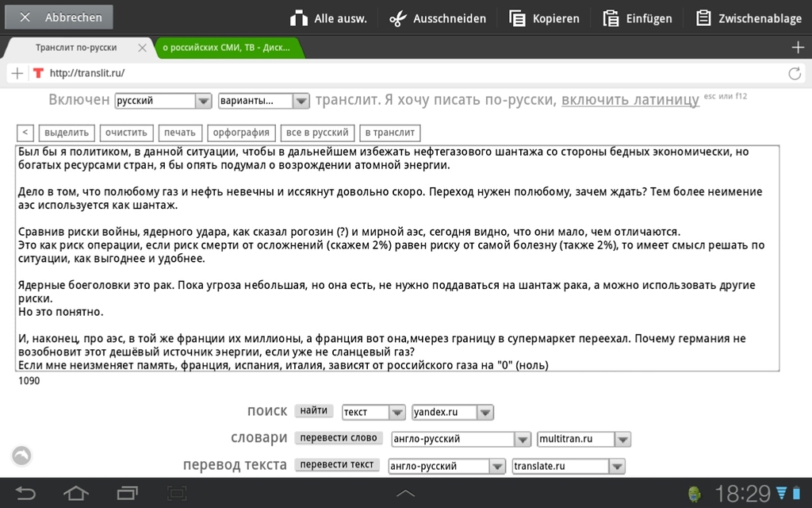Click все в русский button
Screen dimensions: 812x508
pyautogui.click(x=317, y=133)
